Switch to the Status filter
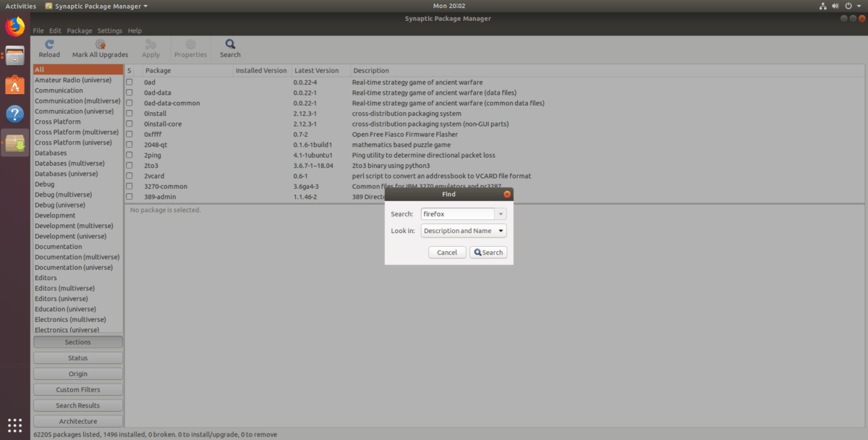 [78, 358]
